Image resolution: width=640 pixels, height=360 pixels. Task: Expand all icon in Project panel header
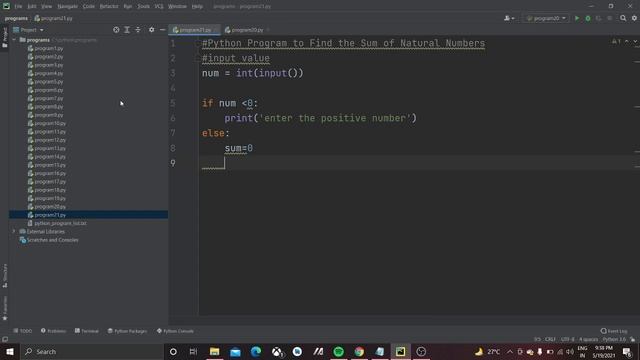pyautogui.click(x=127, y=30)
